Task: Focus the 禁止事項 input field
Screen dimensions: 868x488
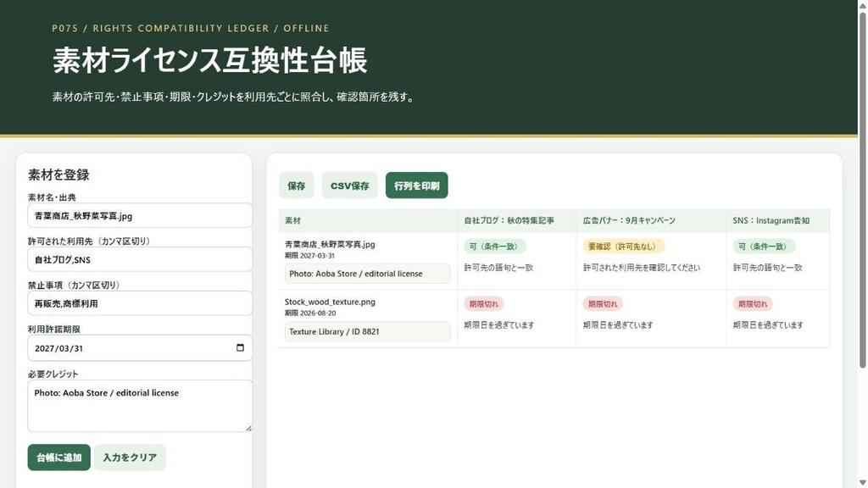Action: tap(140, 303)
